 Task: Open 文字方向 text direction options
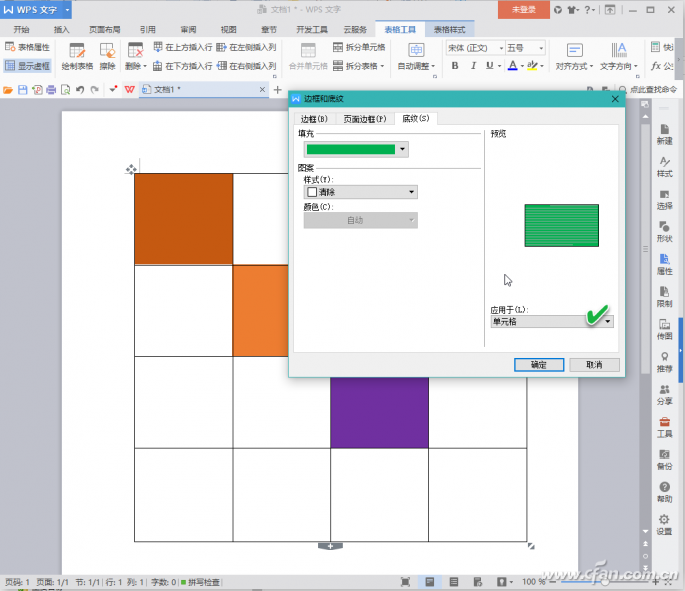(x=619, y=56)
